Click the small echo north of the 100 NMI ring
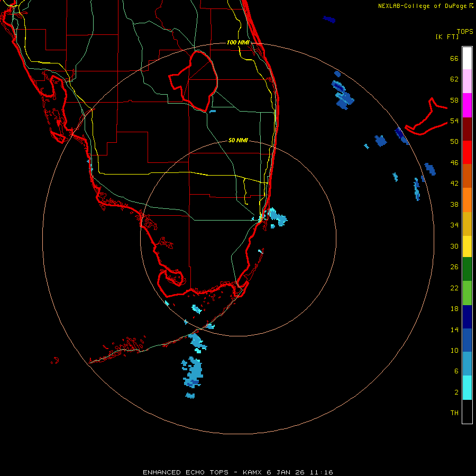This screenshot has width=476, height=476. (329, 20)
